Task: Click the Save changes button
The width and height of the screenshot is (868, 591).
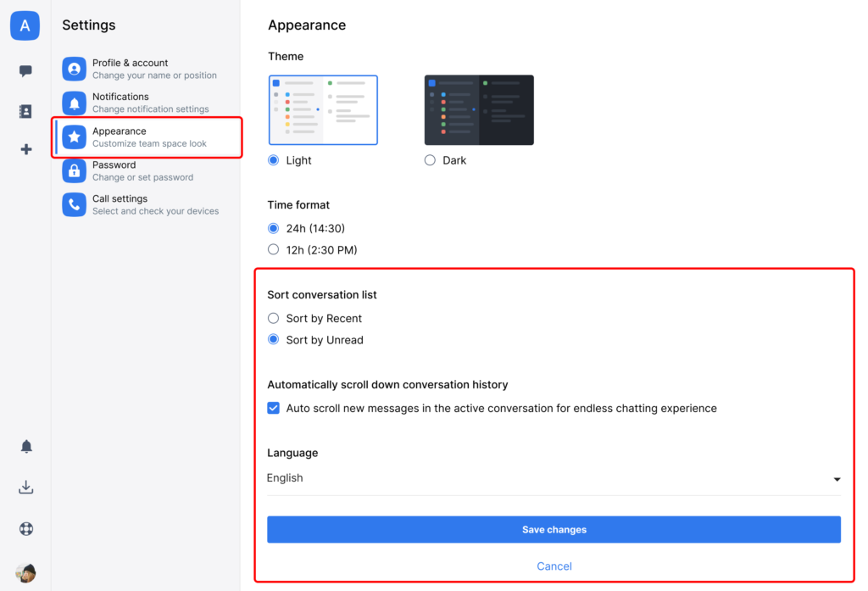Action: point(554,529)
